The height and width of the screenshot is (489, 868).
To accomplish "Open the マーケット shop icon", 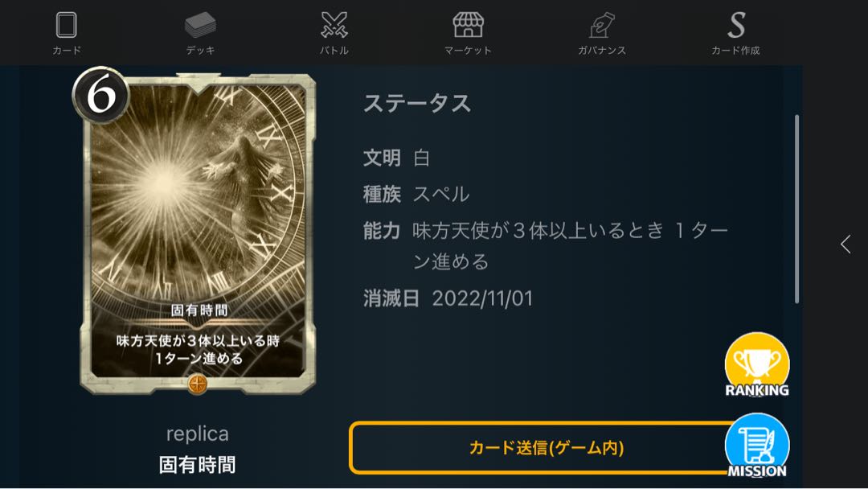I will pos(469,25).
